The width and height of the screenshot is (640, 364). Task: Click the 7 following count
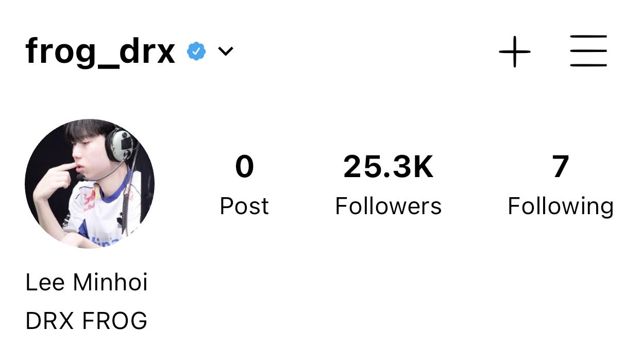[x=561, y=167]
